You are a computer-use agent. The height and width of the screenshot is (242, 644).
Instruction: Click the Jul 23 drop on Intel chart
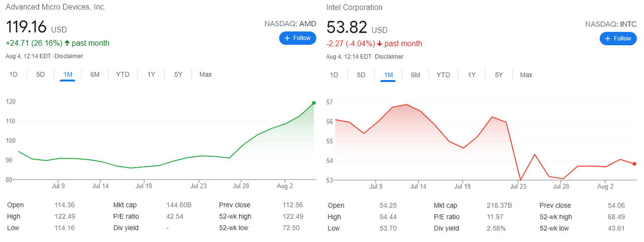520,180
